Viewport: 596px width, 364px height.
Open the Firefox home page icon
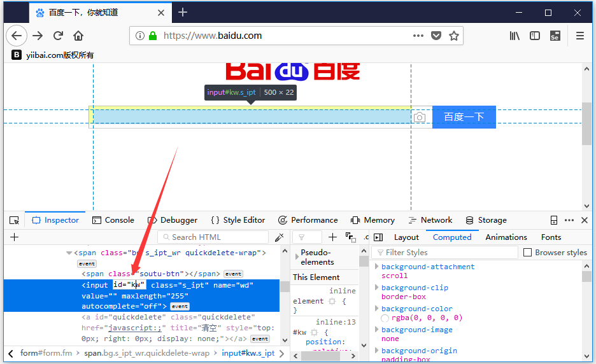pyautogui.click(x=78, y=36)
